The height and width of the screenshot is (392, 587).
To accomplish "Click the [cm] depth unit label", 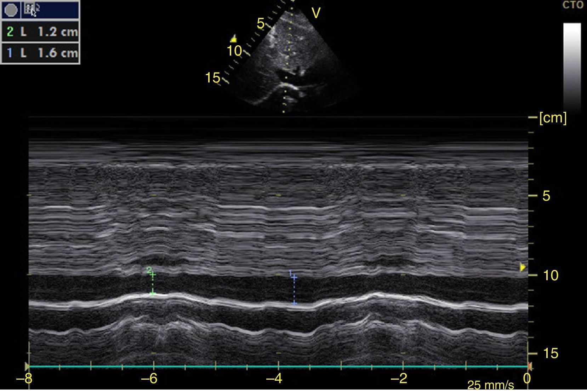I will tap(552, 118).
